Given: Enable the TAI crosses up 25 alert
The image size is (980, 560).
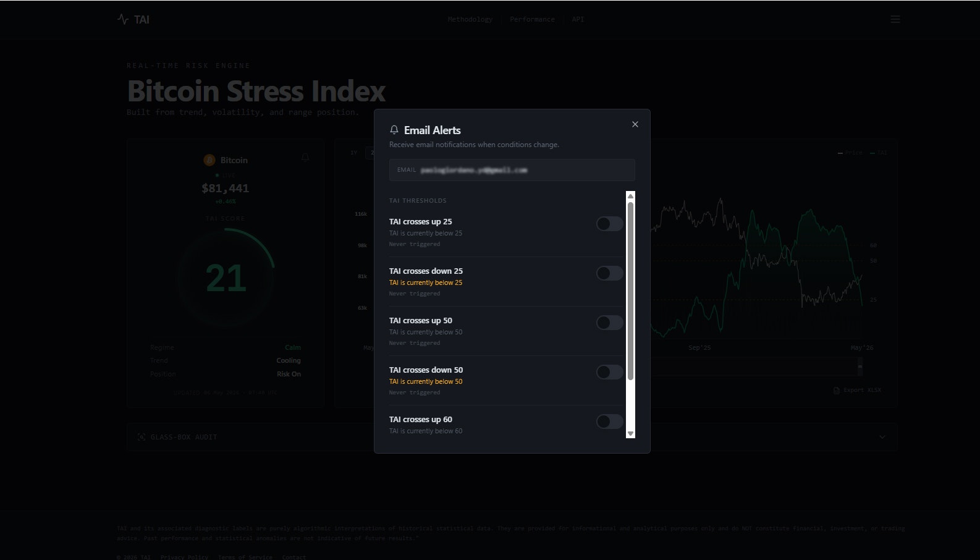Looking at the screenshot, I should tap(609, 224).
